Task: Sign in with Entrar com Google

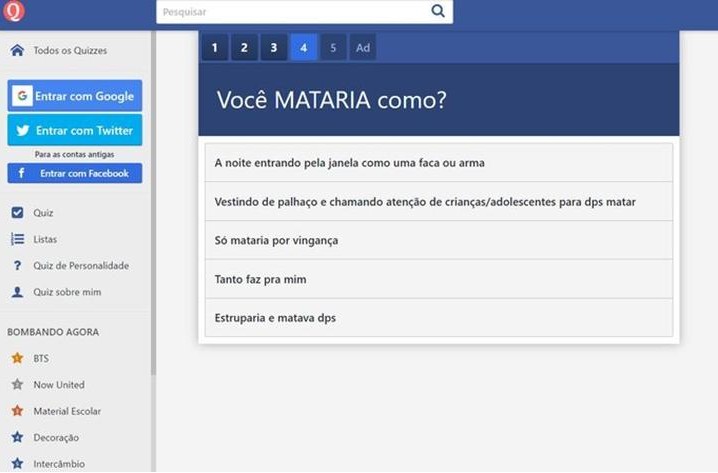Action: (75, 96)
